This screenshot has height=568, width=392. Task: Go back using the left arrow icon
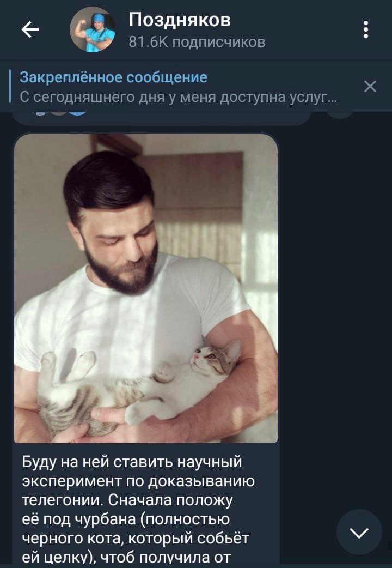point(30,29)
